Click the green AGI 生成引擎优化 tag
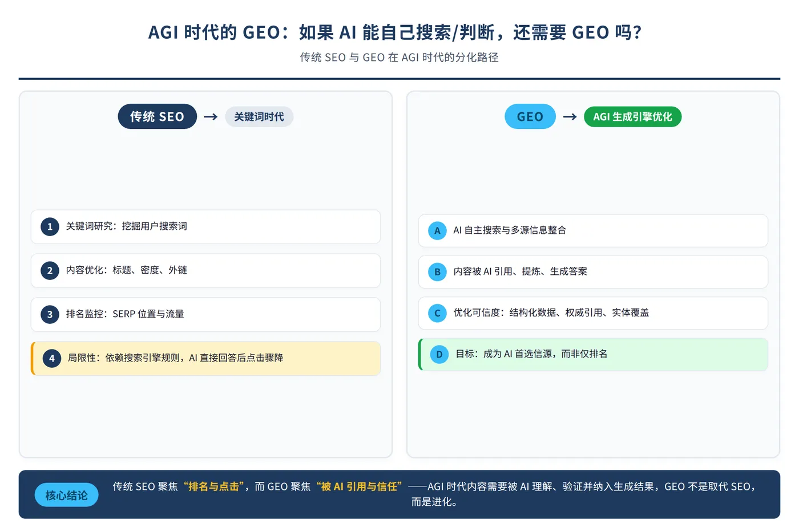This screenshot has width=799, height=532. coord(632,117)
